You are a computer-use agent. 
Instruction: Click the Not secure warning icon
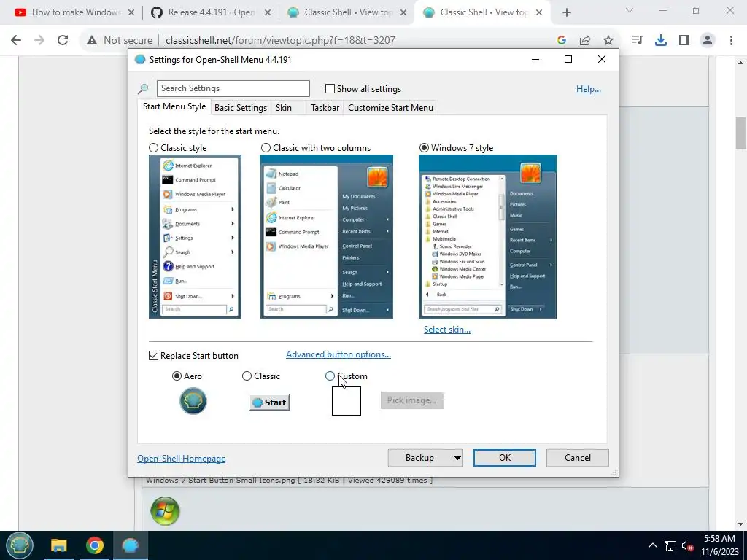pyautogui.click(x=92, y=41)
